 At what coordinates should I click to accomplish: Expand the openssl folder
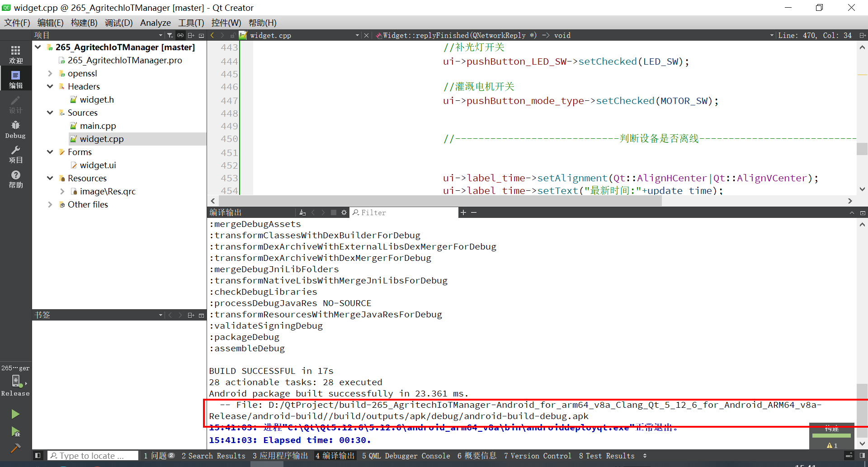[50, 73]
